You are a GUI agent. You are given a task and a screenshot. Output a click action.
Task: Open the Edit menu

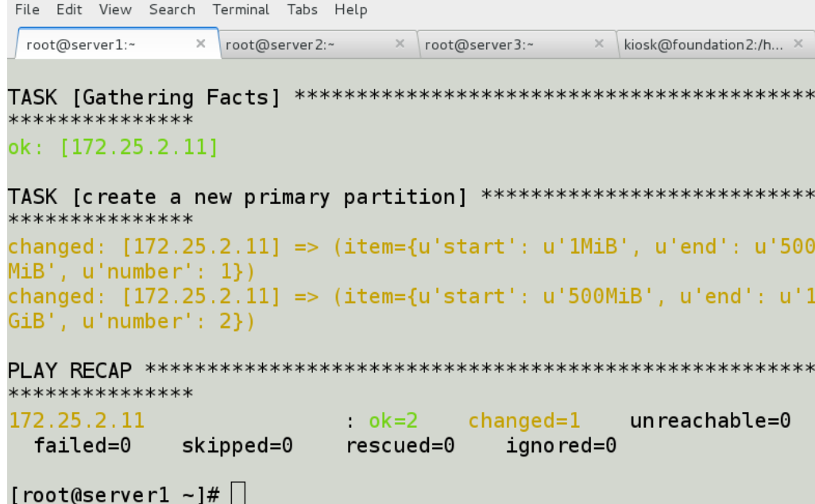(x=69, y=10)
